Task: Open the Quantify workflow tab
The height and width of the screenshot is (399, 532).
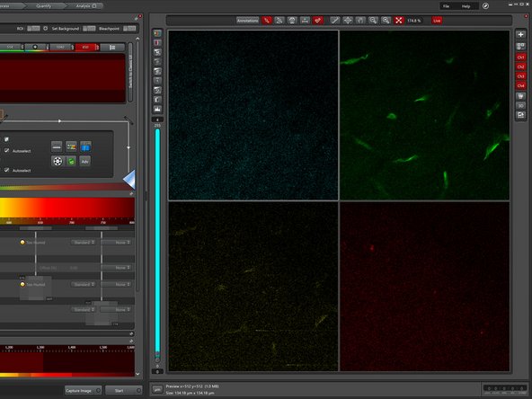Action: [x=43, y=5]
